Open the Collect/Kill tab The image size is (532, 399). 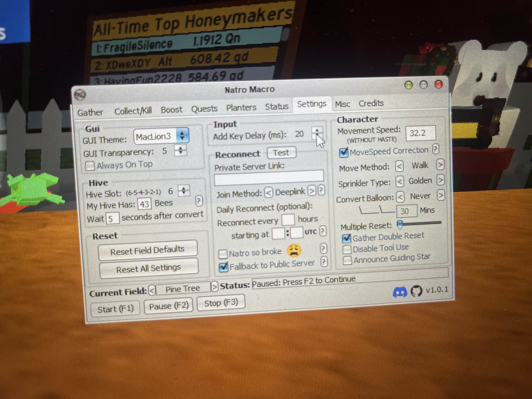click(x=133, y=111)
